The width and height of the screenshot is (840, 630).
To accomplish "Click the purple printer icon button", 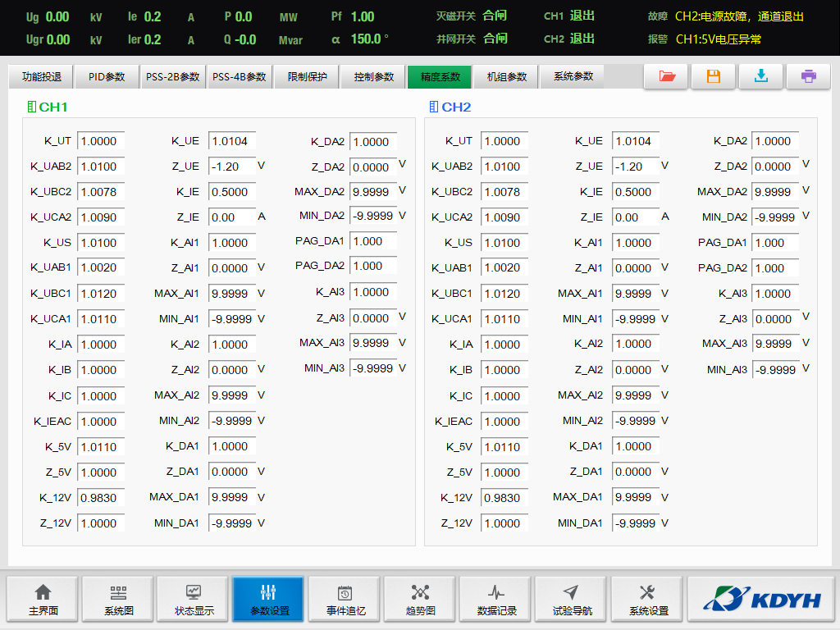I will coord(808,76).
